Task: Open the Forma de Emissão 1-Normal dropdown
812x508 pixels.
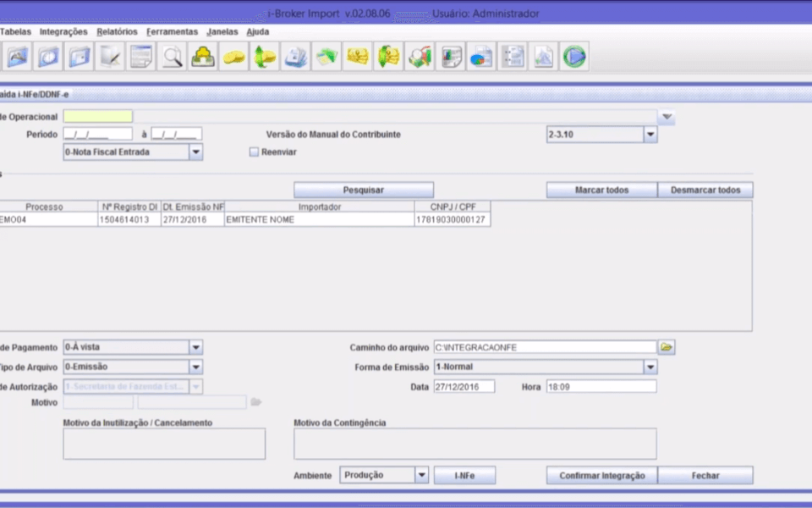Action: [650, 367]
